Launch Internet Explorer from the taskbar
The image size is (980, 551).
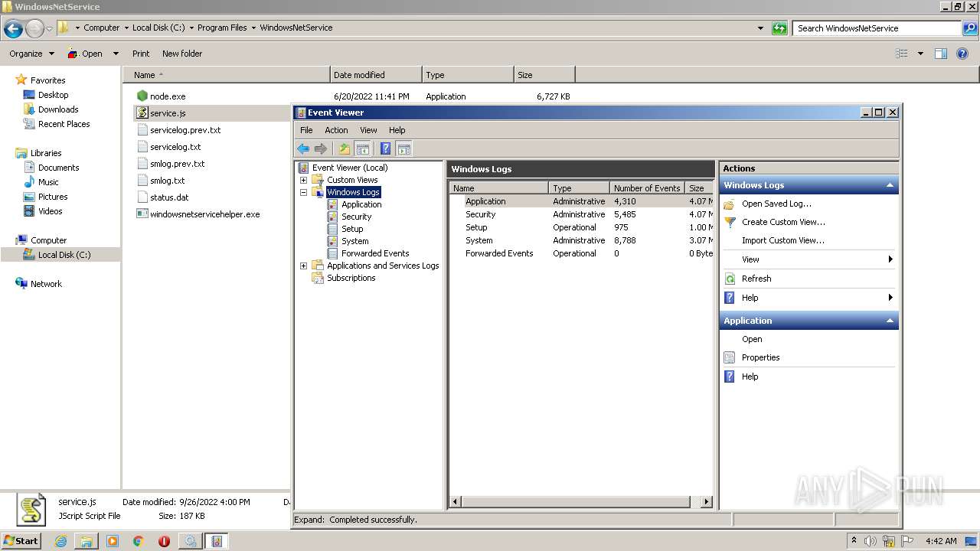(x=60, y=541)
